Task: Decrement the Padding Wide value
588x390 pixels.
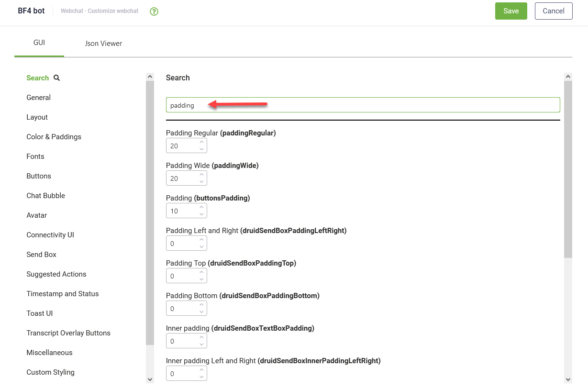Action: click(202, 181)
